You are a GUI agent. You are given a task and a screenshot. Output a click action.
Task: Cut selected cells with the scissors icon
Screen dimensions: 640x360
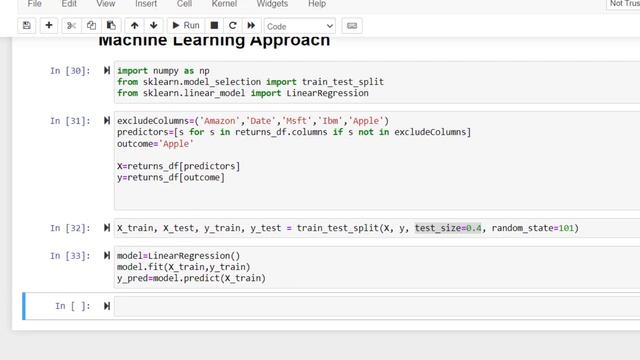coord(71,26)
